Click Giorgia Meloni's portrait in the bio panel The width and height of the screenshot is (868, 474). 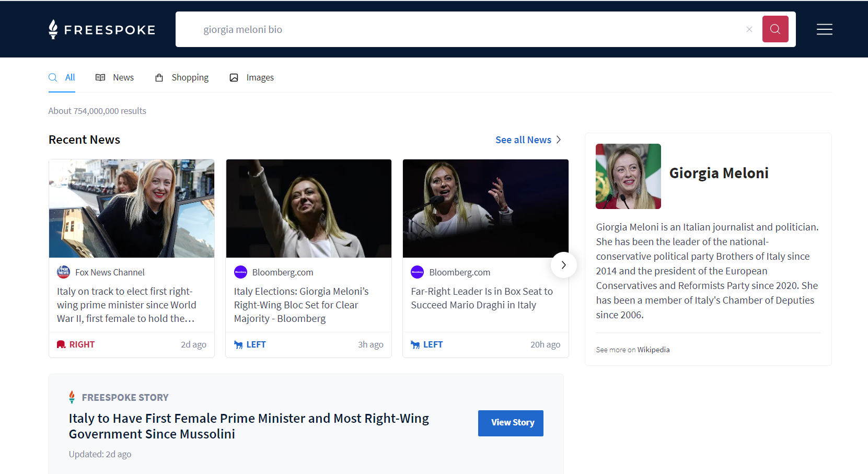pos(628,176)
